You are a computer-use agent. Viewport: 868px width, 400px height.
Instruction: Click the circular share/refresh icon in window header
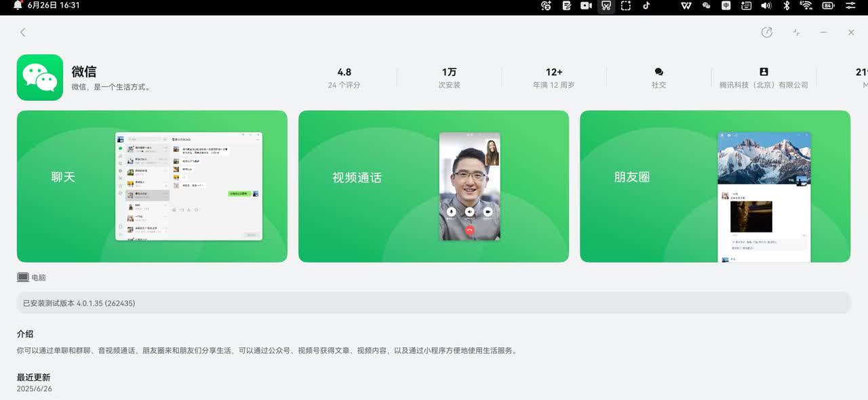(767, 33)
